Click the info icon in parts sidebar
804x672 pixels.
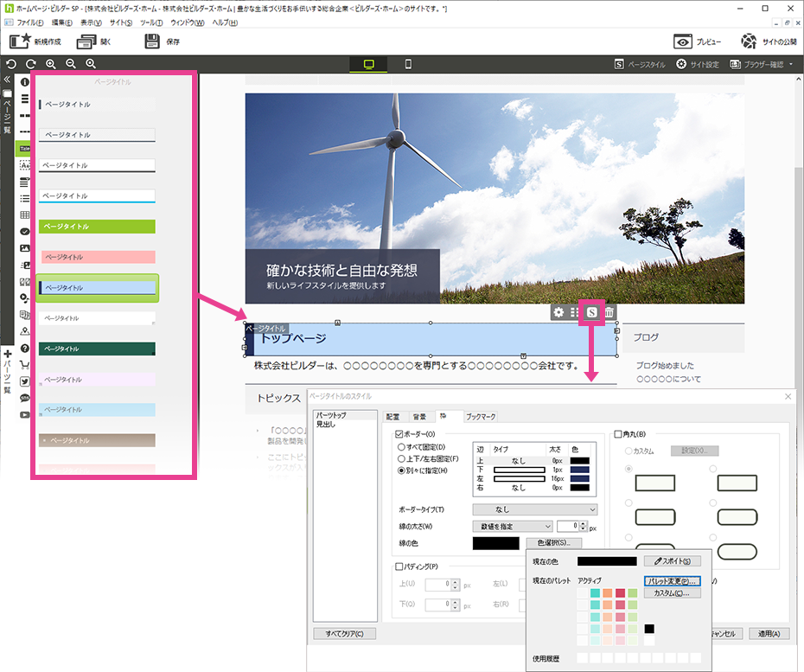[x=24, y=82]
